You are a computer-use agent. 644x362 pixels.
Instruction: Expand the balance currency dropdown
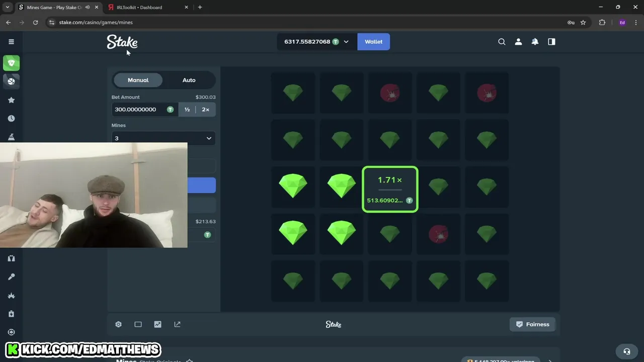point(346,42)
